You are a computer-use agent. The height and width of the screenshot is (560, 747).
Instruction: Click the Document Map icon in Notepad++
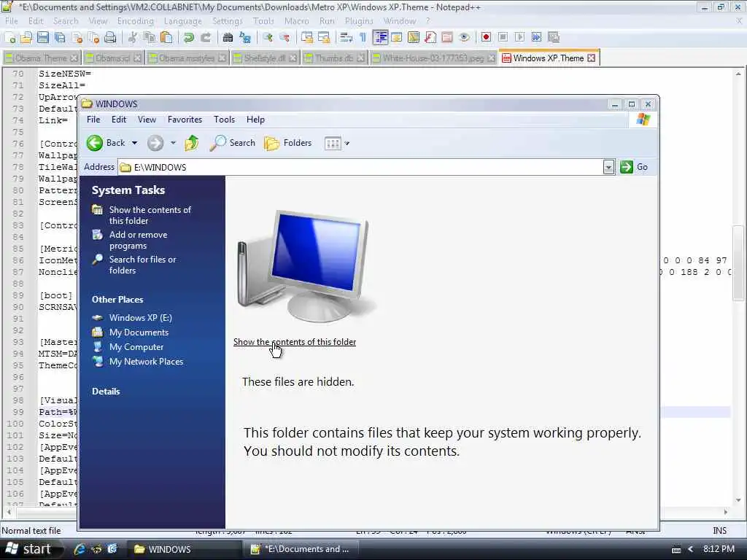point(414,37)
